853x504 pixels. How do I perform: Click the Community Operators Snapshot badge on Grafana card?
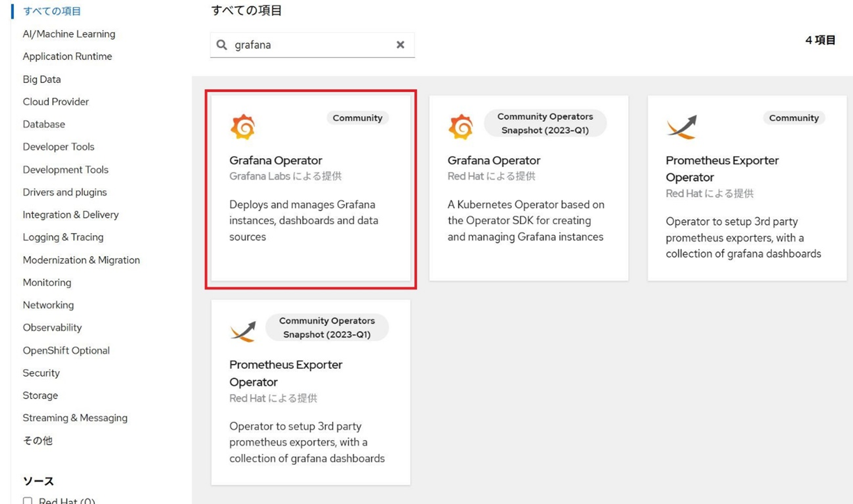[x=545, y=123]
